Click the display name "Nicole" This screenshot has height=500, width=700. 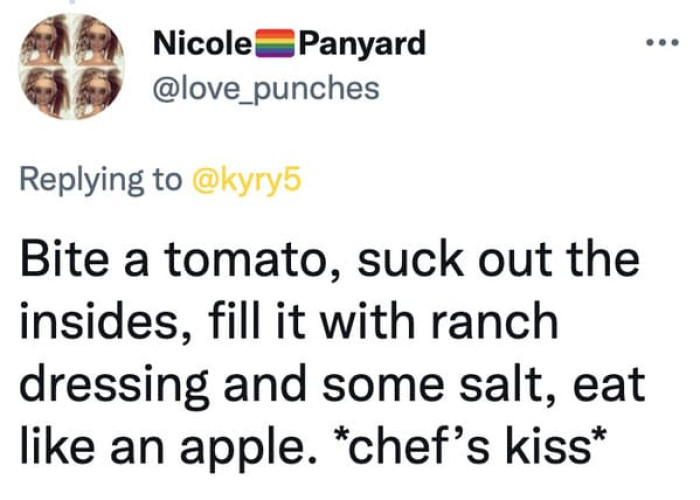click(203, 44)
